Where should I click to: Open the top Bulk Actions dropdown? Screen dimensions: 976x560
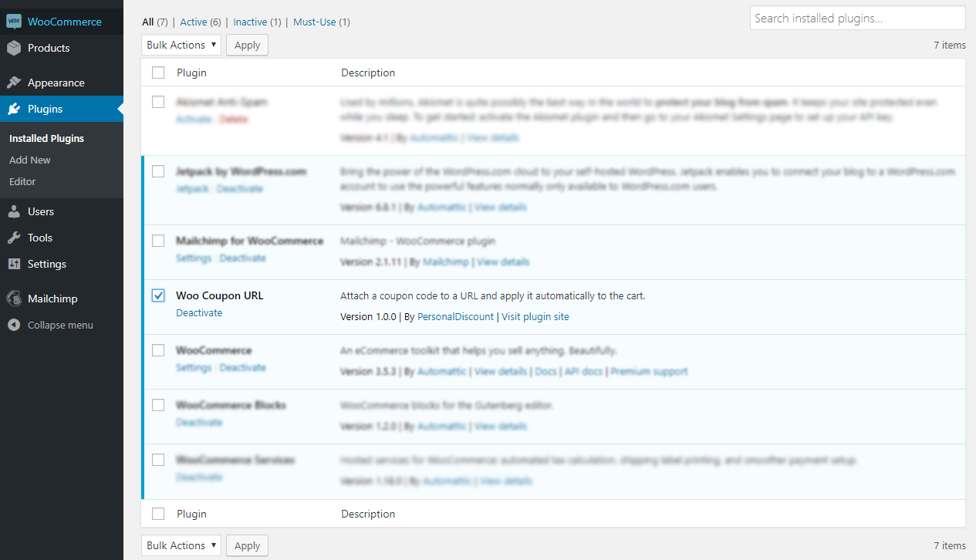tap(181, 45)
